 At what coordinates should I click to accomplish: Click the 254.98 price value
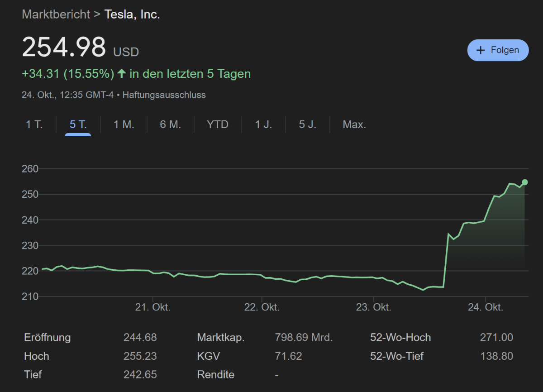[64, 47]
